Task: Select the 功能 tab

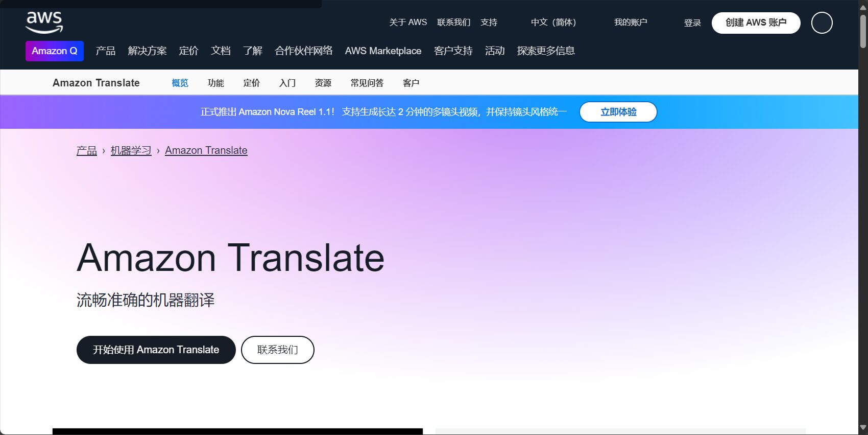Action: coord(215,83)
